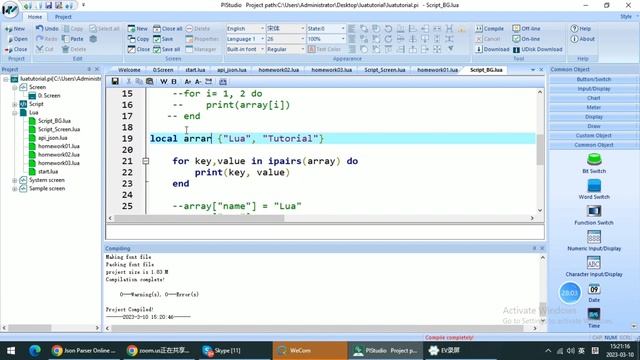Screen dimensions: 640x360
Task: Open Chrome Json Parser Online taskbar item
Action: pyautogui.click(x=84, y=351)
